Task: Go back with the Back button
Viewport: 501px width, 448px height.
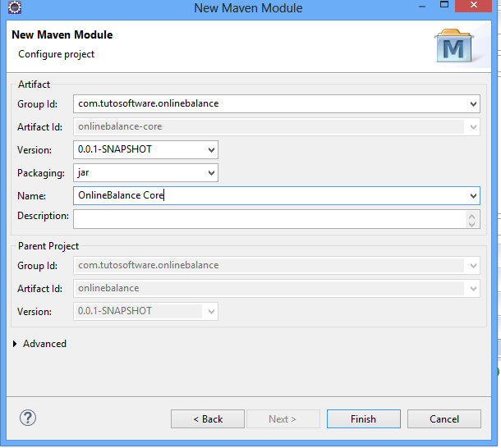Action: click(208, 419)
